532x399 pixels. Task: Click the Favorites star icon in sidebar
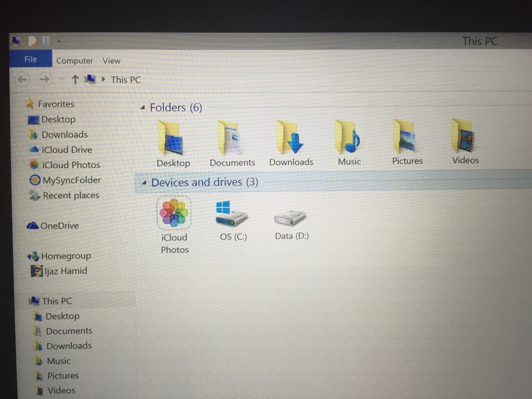click(x=30, y=103)
